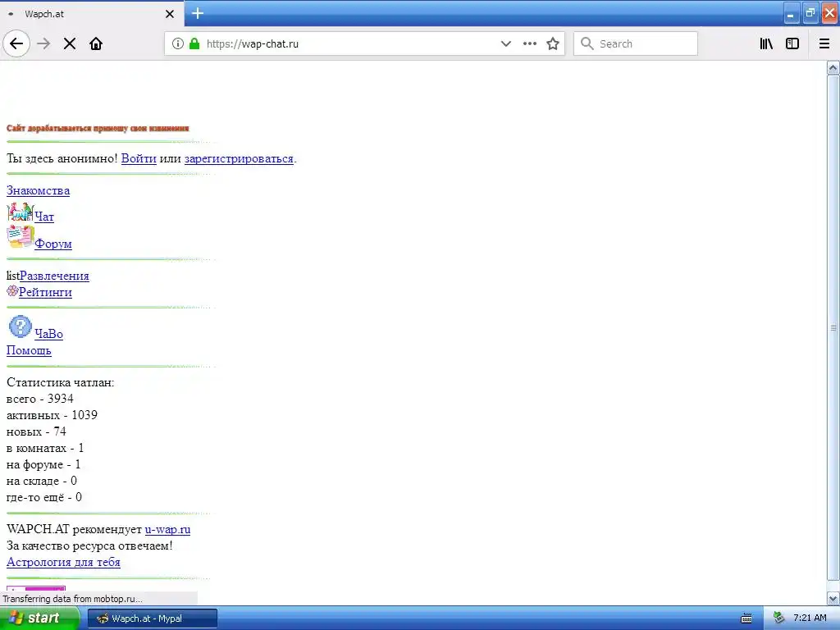
Task: Click the network tray icon near the clock
Action: [x=779, y=619]
